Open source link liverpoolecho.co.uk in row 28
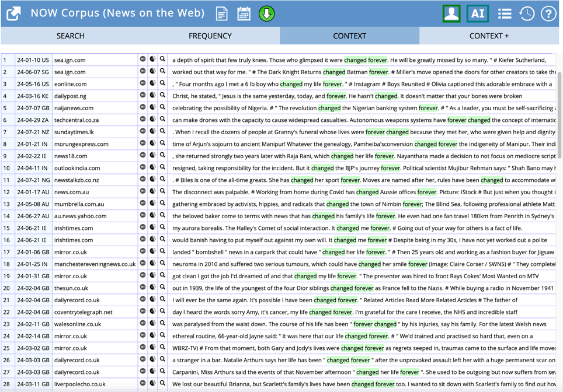This screenshot has height=392, width=563. pyautogui.click(x=79, y=384)
